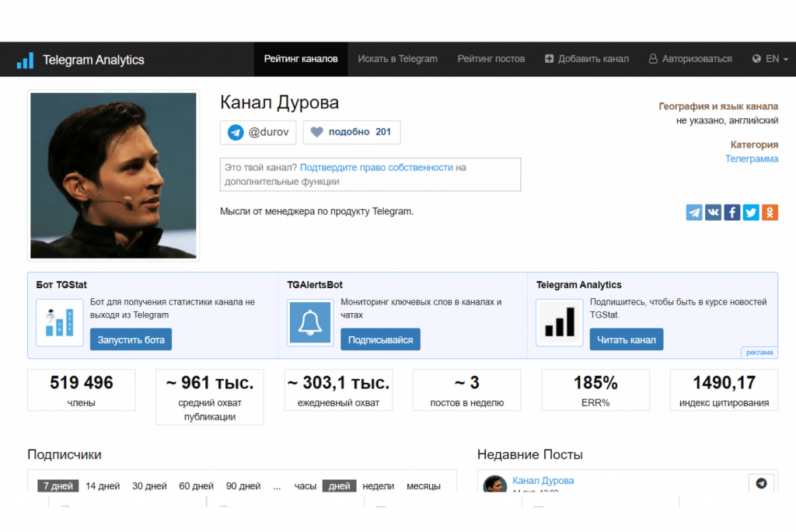Click the channel profile photo
Image resolution: width=796 pixels, height=532 pixels.
(113, 176)
